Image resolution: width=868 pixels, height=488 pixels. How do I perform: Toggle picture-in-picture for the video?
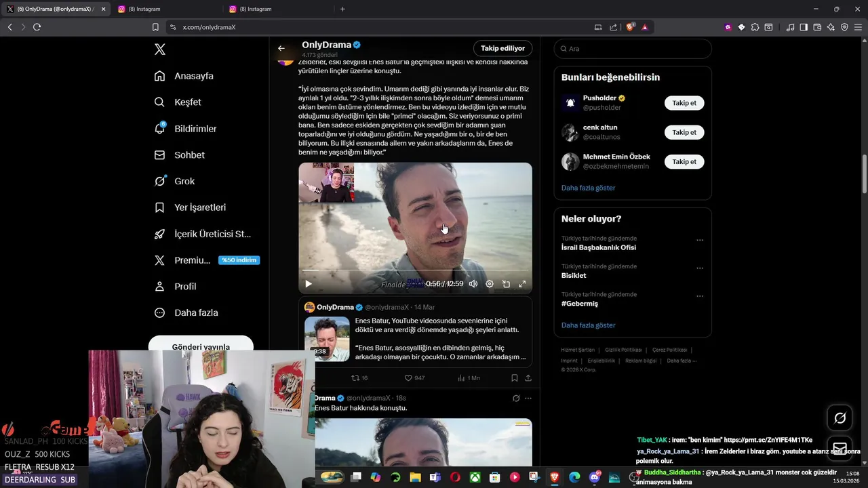click(x=506, y=284)
